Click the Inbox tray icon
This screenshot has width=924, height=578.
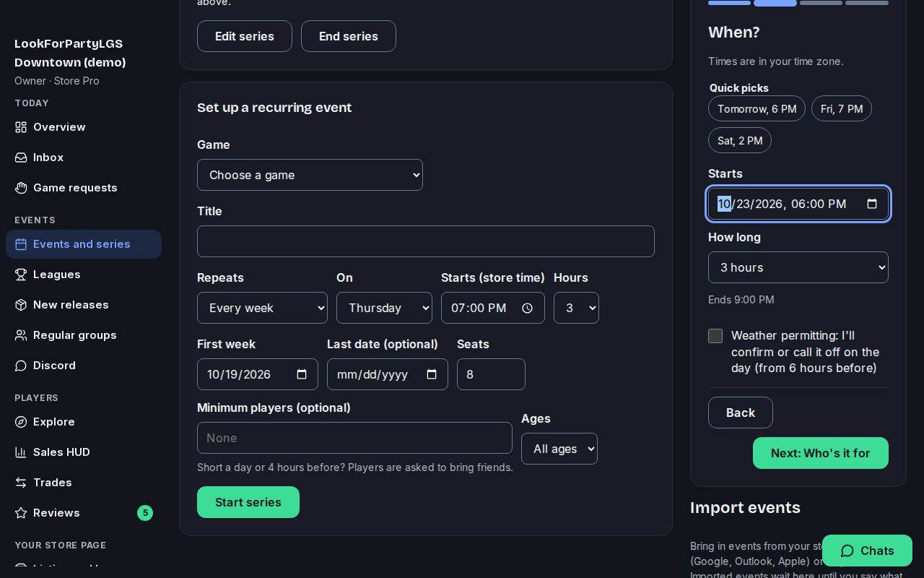coord(21,158)
